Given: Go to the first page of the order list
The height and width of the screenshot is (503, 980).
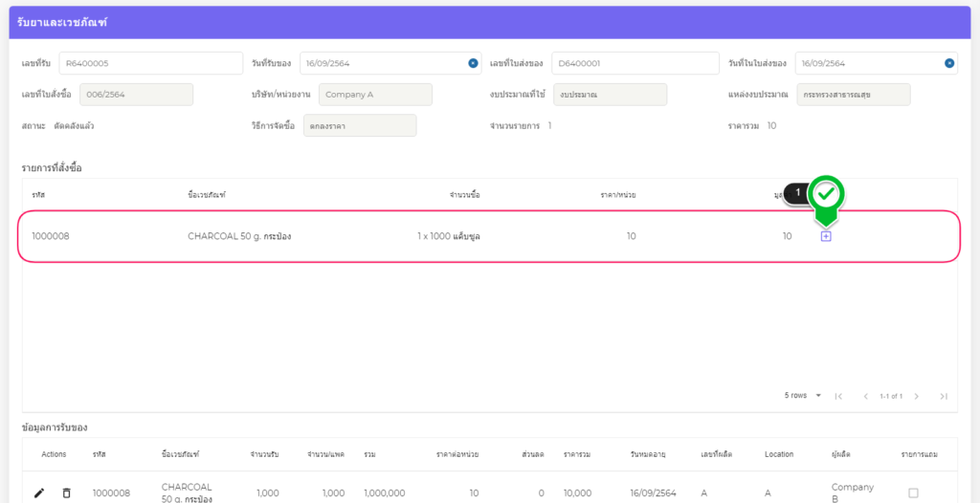Looking at the screenshot, I should click(x=838, y=396).
